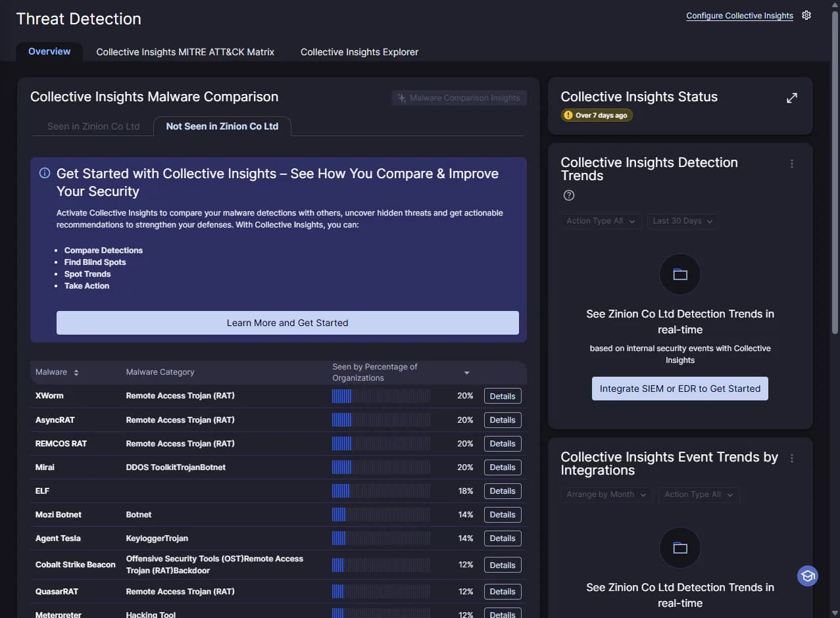Click the AsyncRAT malware name
Viewport: 840px width, 618px height.
coord(54,419)
